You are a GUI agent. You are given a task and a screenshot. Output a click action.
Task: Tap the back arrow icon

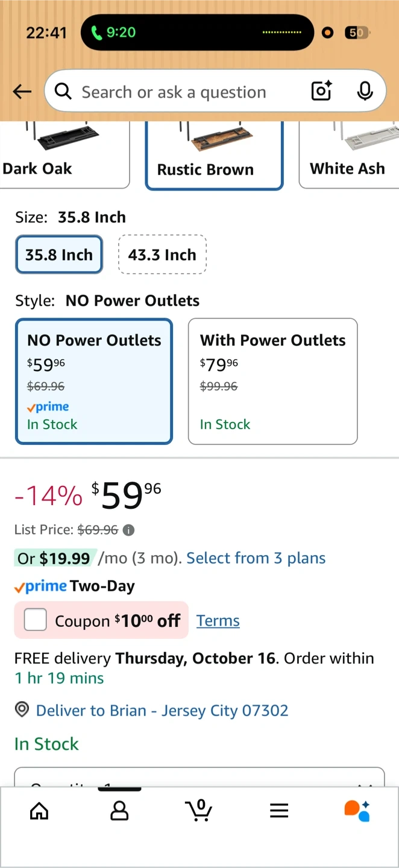click(x=22, y=92)
